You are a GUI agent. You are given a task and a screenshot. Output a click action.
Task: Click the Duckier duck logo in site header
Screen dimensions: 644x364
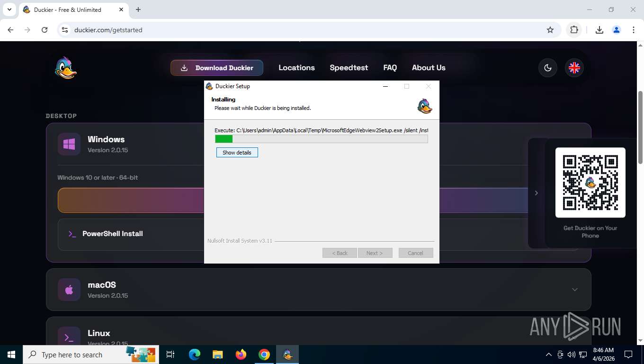pyautogui.click(x=66, y=68)
